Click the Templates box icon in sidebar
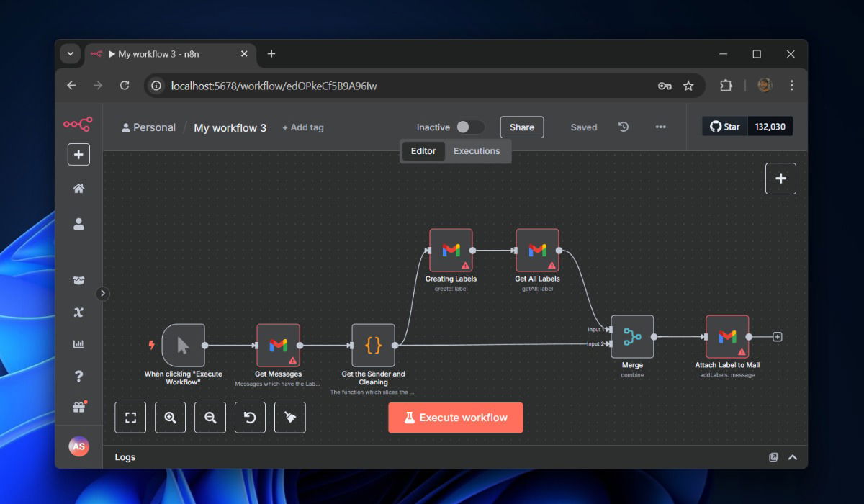This screenshot has width=864, height=504. coord(78,280)
